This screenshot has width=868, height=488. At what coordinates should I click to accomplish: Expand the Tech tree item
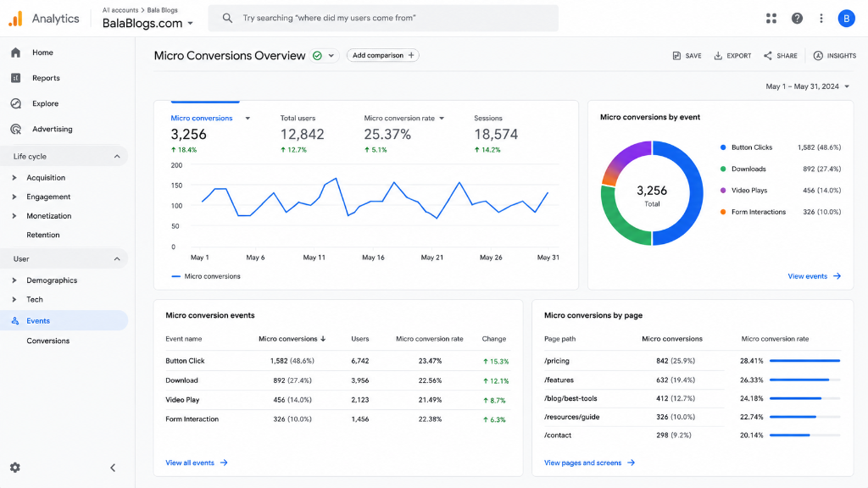(14, 299)
